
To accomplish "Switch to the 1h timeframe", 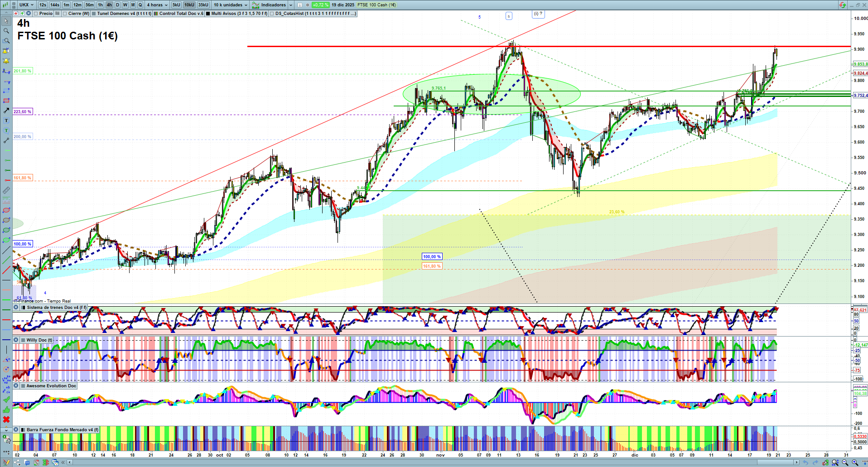I will pyautogui.click(x=101, y=5).
